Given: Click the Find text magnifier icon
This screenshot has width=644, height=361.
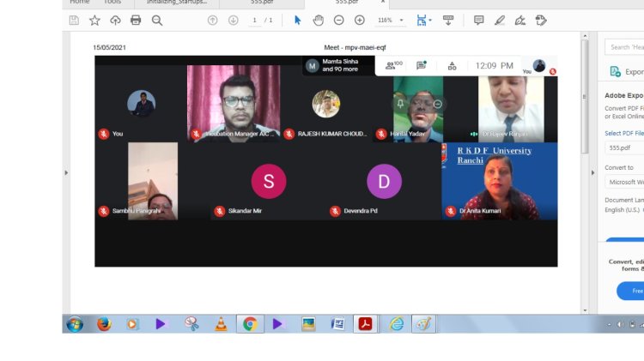Looking at the screenshot, I should tap(157, 20).
